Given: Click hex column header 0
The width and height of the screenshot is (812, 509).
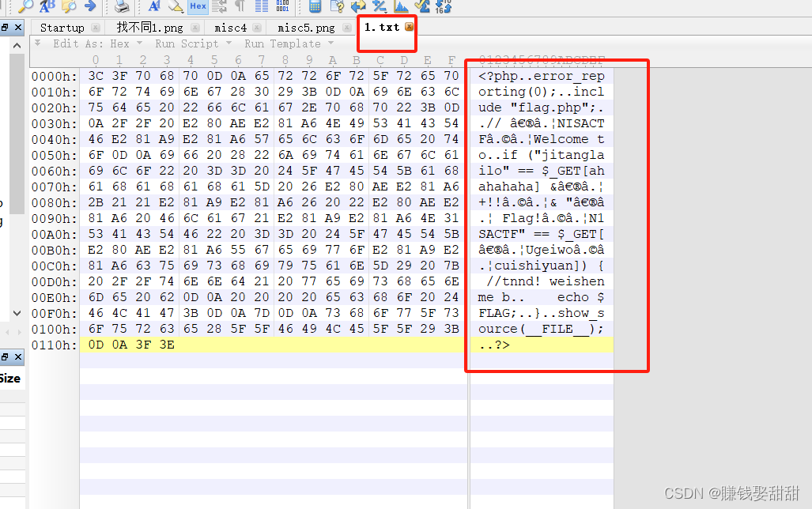Looking at the screenshot, I should (96, 60).
